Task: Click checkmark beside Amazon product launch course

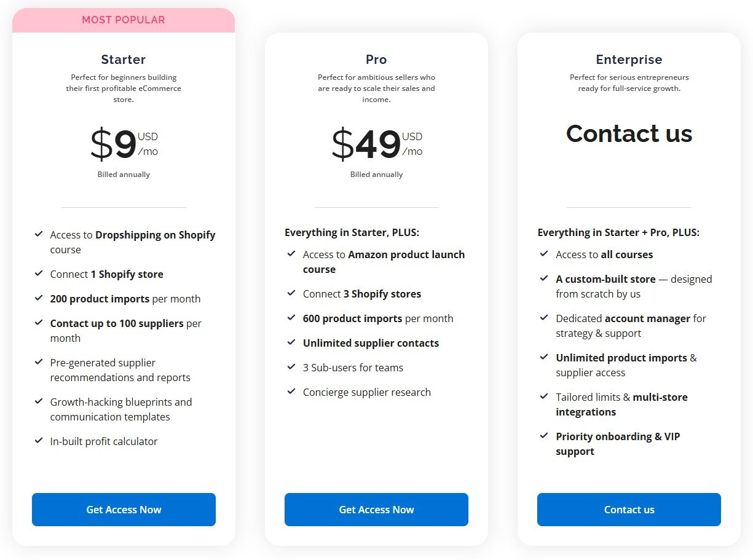Action: pyautogui.click(x=291, y=254)
